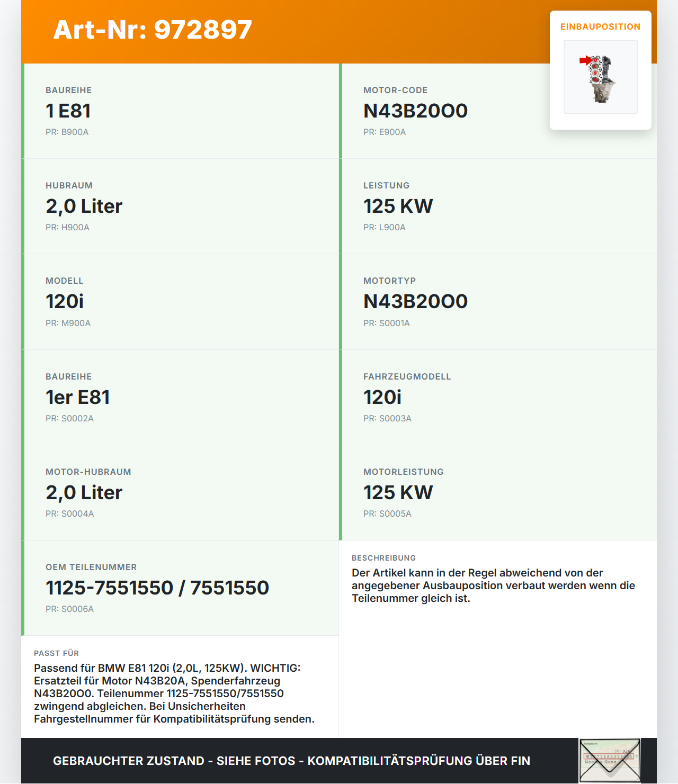Image resolution: width=678 pixels, height=784 pixels.
Task: Select the first Baureihe value 1 E81
Action: point(68,111)
